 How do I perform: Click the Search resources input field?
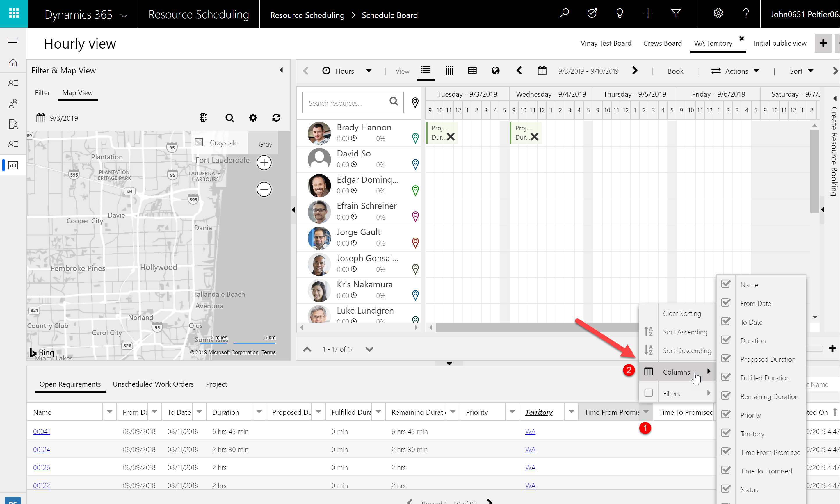point(346,102)
